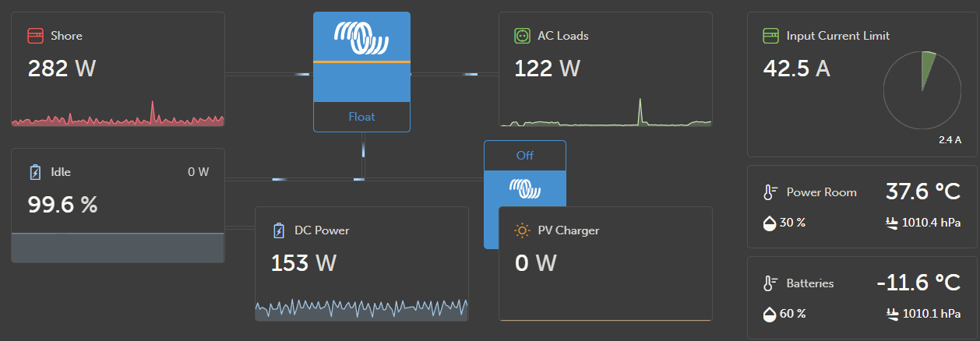This screenshot has height=341, width=980.
Task: Open the Float inverter status button
Action: tap(361, 117)
